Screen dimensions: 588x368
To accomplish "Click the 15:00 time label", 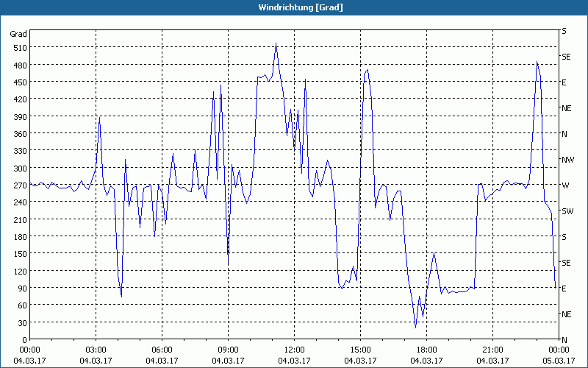I will click(x=360, y=350).
